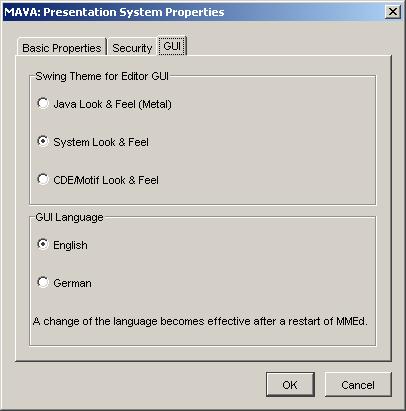Click the Cancel button
This screenshot has width=406, height=411.
[x=358, y=385]
